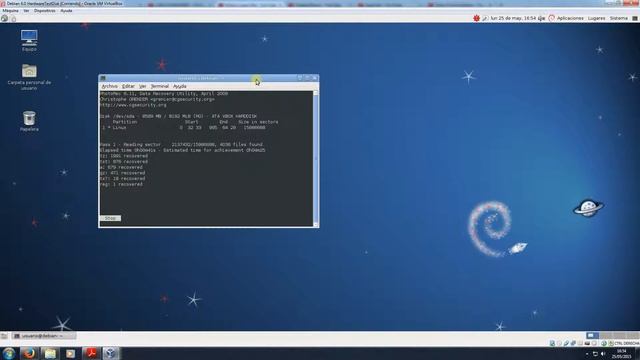Open the Editar menu in the terminal

(128, 86)
